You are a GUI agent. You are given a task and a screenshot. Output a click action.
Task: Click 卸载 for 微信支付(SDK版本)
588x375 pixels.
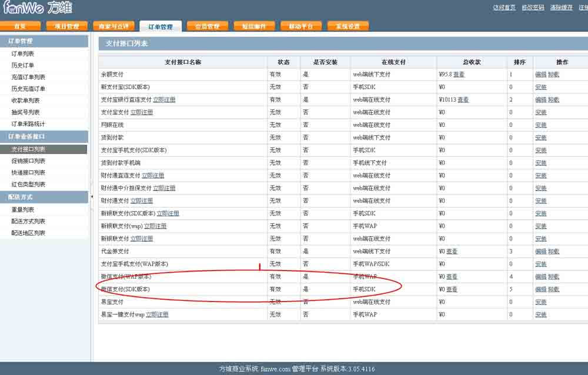[553, 289]
